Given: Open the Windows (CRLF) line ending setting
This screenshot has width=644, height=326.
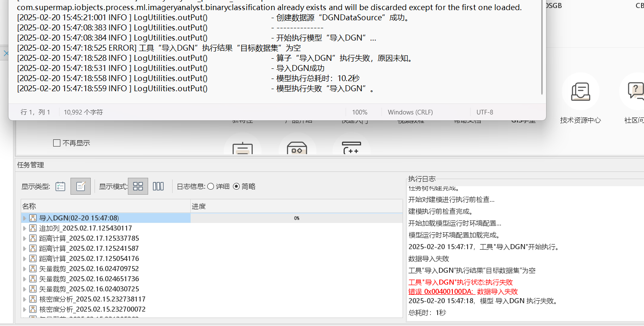Looking at the screenshot, I should point(410,112).
